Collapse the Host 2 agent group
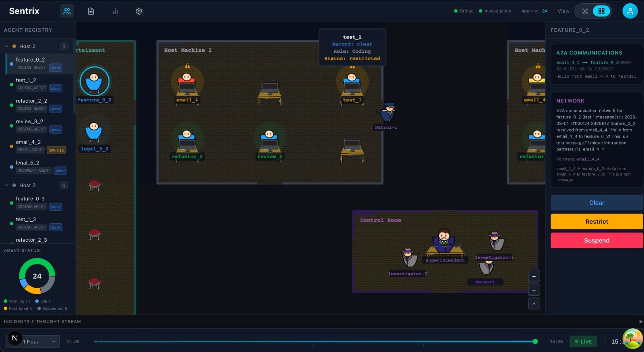The height and width of the screenshot is (352, 644). click(x=6, y=46)
